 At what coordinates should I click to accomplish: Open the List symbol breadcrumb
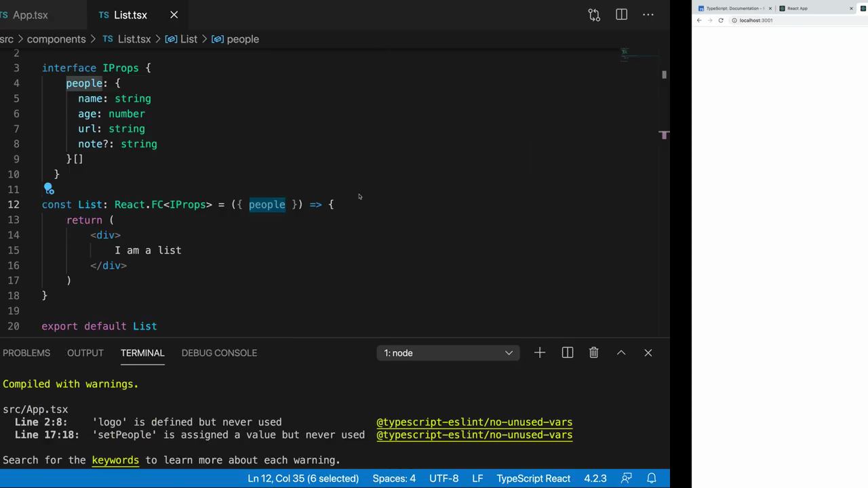181,39
